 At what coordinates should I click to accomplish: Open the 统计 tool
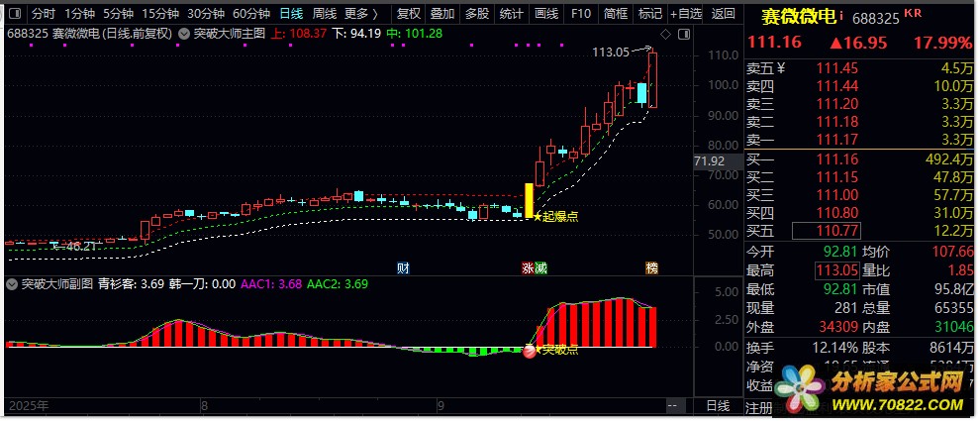click(511, 13)
